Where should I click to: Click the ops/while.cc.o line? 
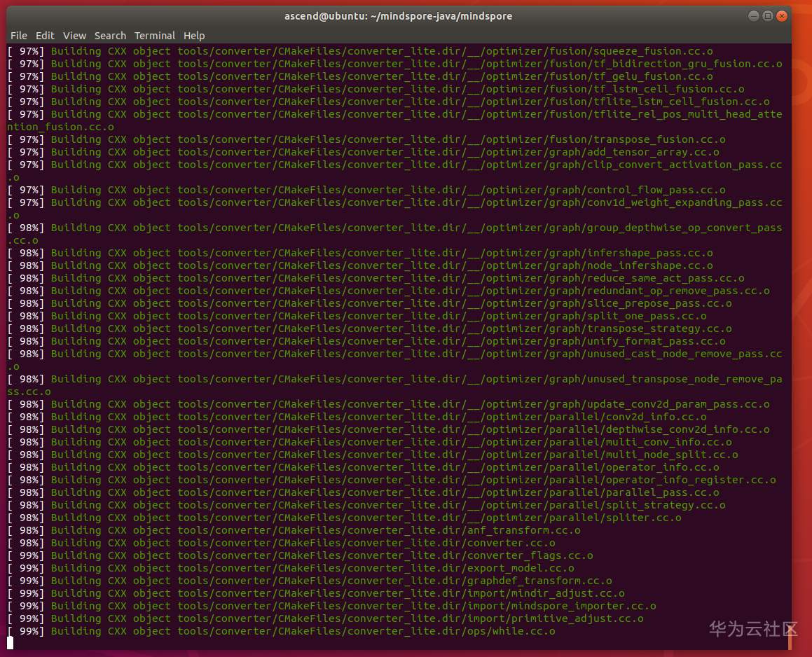click(281, 631)
